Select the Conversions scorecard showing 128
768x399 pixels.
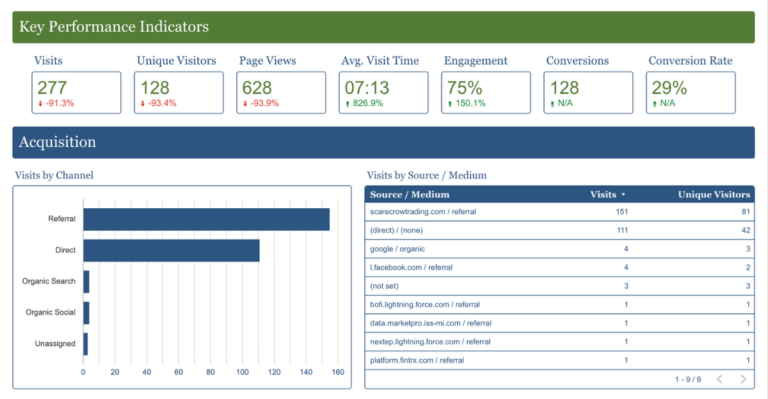588,93
